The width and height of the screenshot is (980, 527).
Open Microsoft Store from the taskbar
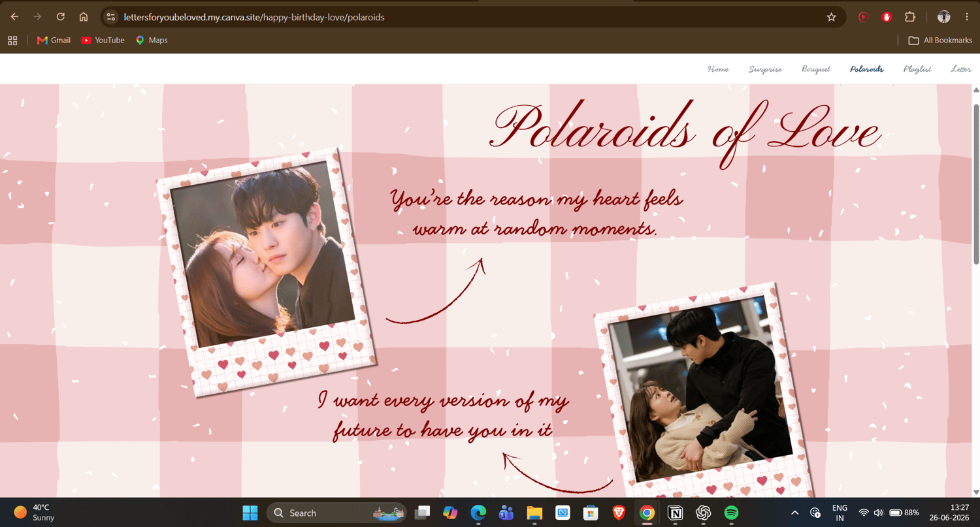click(x=591, y=513)
